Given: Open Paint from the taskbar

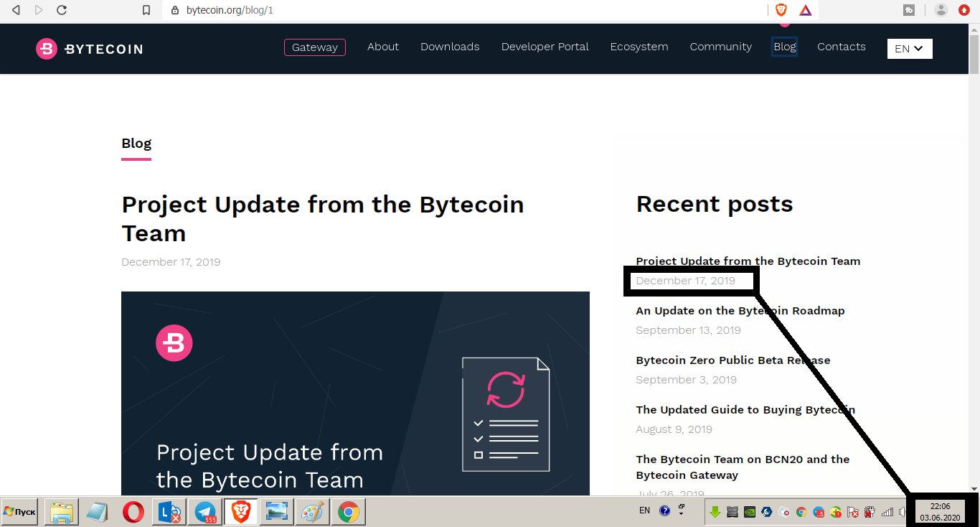Looking at the screenshot, I should (x=313, y=512).
